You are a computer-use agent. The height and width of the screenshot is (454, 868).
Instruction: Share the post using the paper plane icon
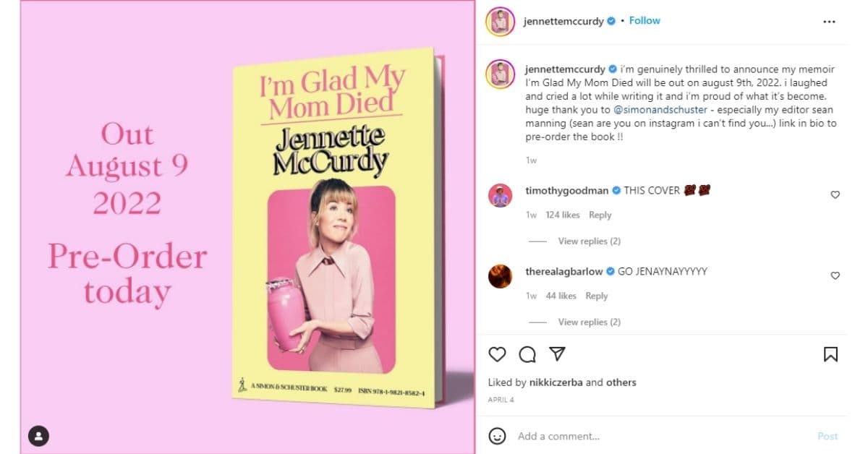[556, 354]
